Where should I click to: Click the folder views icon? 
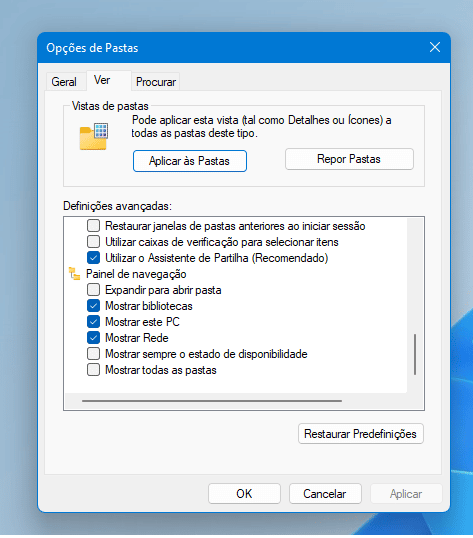94,137
